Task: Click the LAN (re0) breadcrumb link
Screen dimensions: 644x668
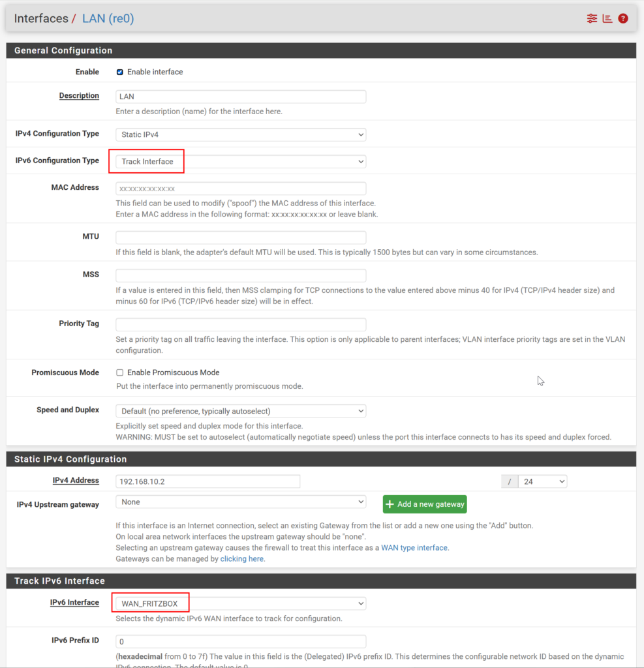Action: coord(107,18)
